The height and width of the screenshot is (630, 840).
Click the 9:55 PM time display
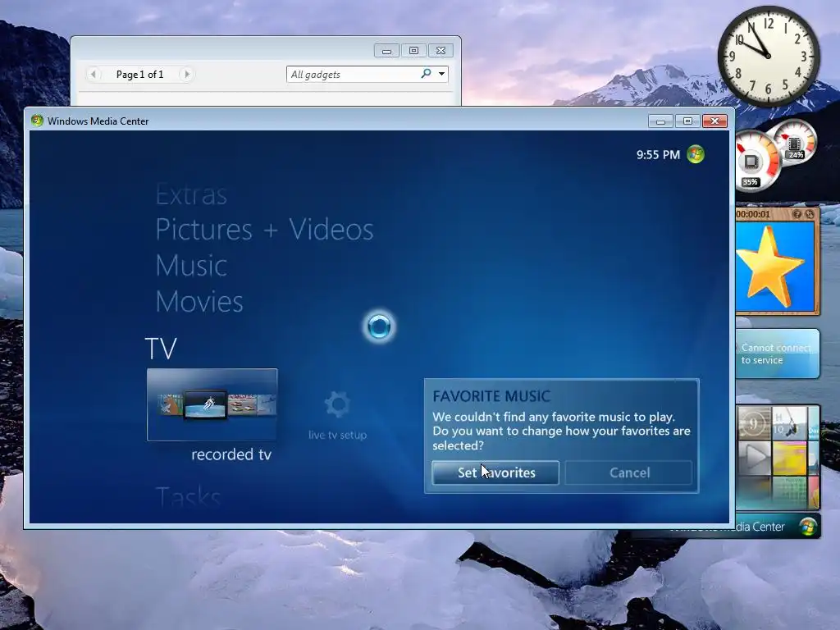pyautogui.click(x=658, y=155)
